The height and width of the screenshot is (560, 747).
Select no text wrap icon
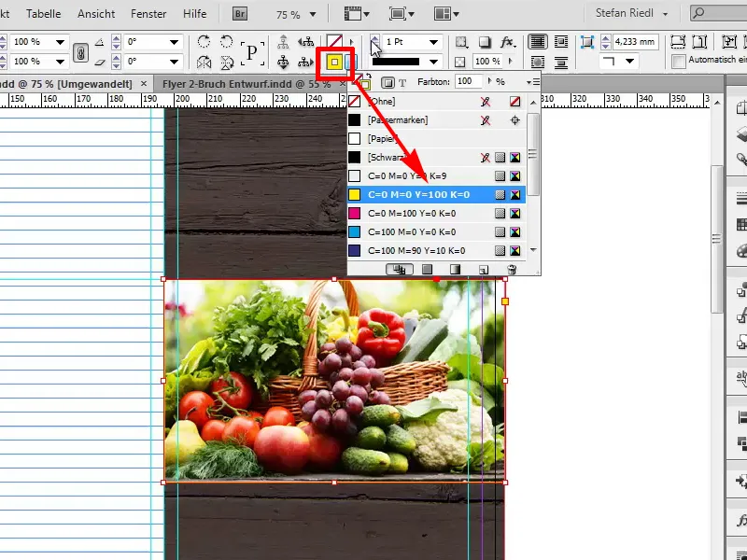pyautogui.click(x=538, y=42)
